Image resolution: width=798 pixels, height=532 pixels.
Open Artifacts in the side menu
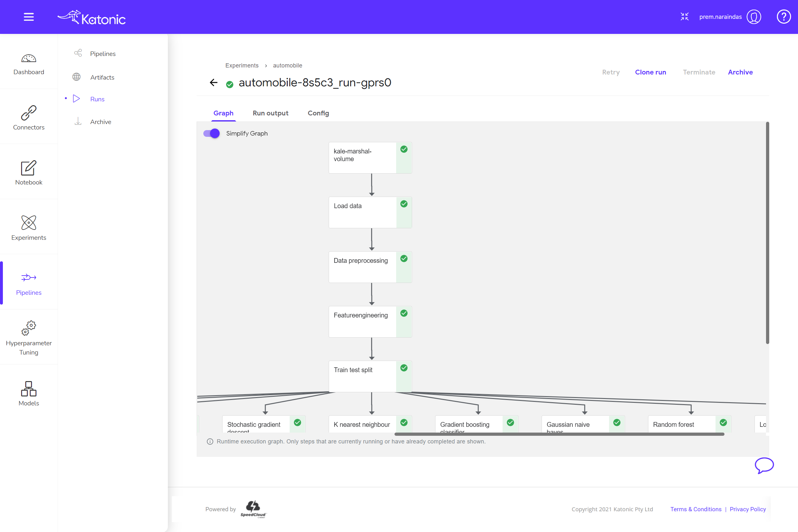click(x=102, y=77)
